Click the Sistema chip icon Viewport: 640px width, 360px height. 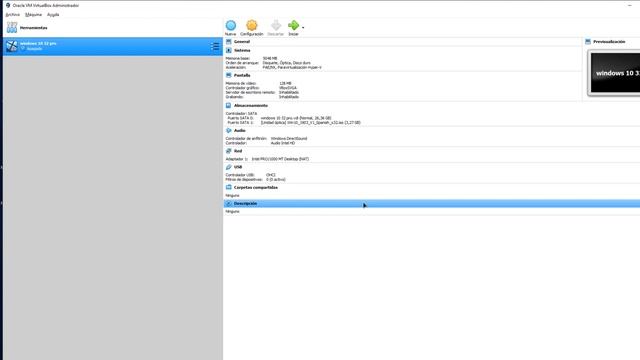tap(229, 50)
